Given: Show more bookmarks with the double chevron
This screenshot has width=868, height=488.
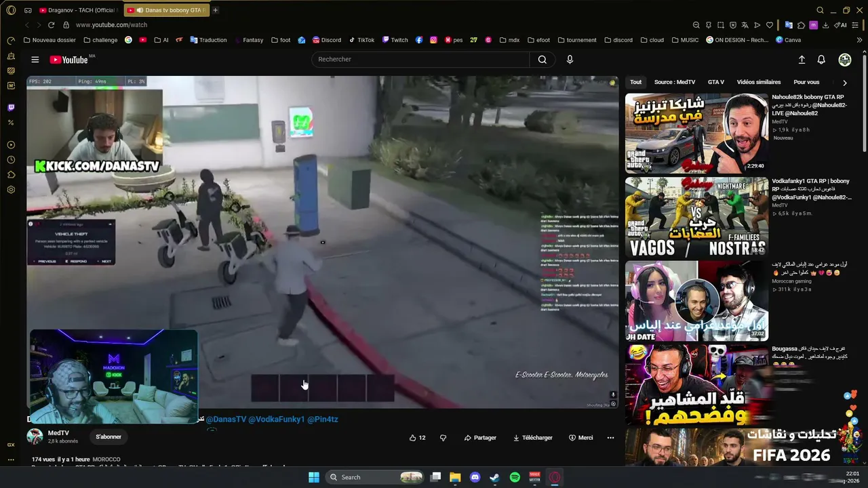Looking at the screenshot, I should pos(860,40).
